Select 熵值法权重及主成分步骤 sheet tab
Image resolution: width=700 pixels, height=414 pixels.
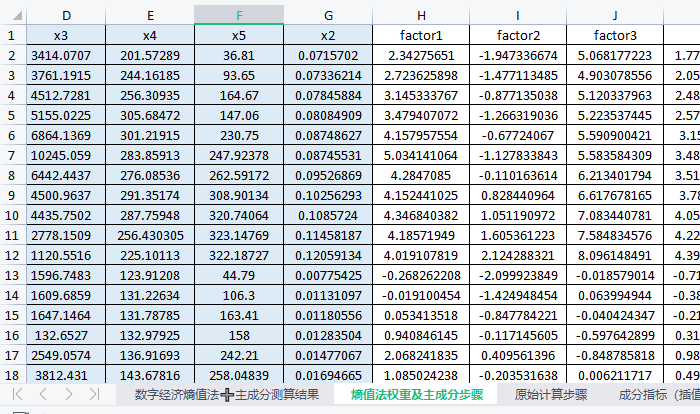(x=417, y=394)
